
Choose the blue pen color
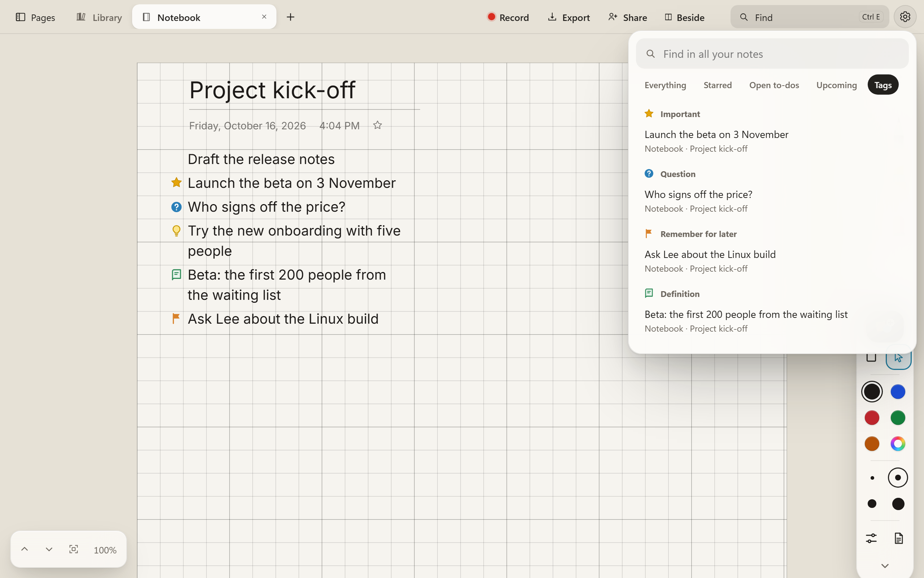coord(898,392)
